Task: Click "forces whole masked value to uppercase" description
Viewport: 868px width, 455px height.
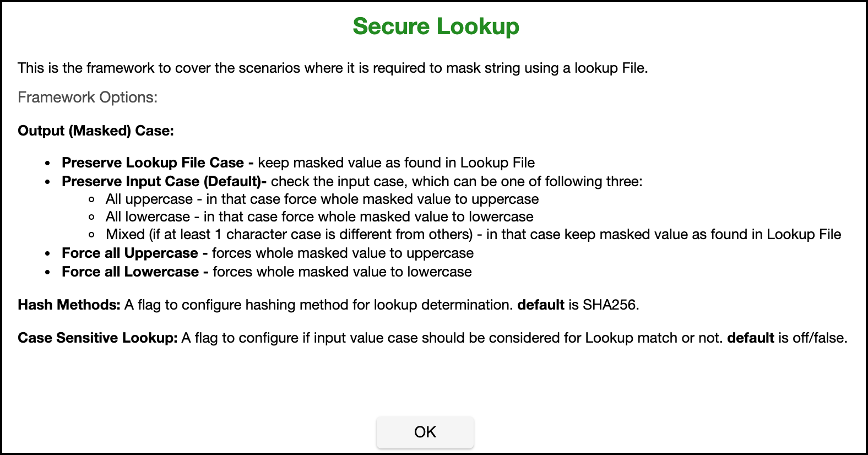Action: tap(343, 253)
